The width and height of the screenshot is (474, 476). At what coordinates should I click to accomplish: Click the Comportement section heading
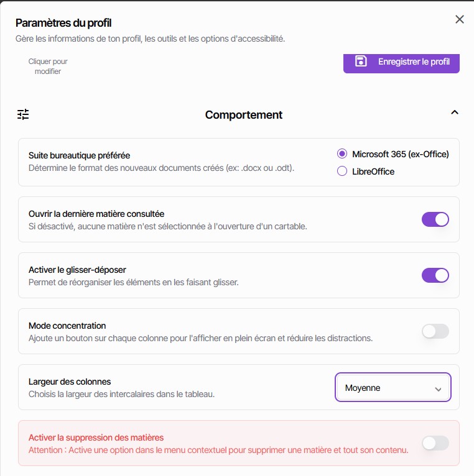click(x=244, y=115)
